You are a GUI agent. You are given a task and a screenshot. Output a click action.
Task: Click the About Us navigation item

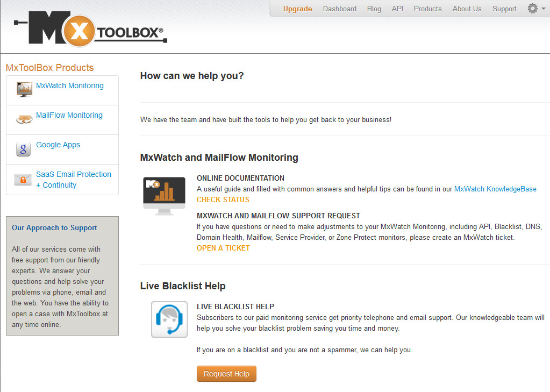(467, 9)
